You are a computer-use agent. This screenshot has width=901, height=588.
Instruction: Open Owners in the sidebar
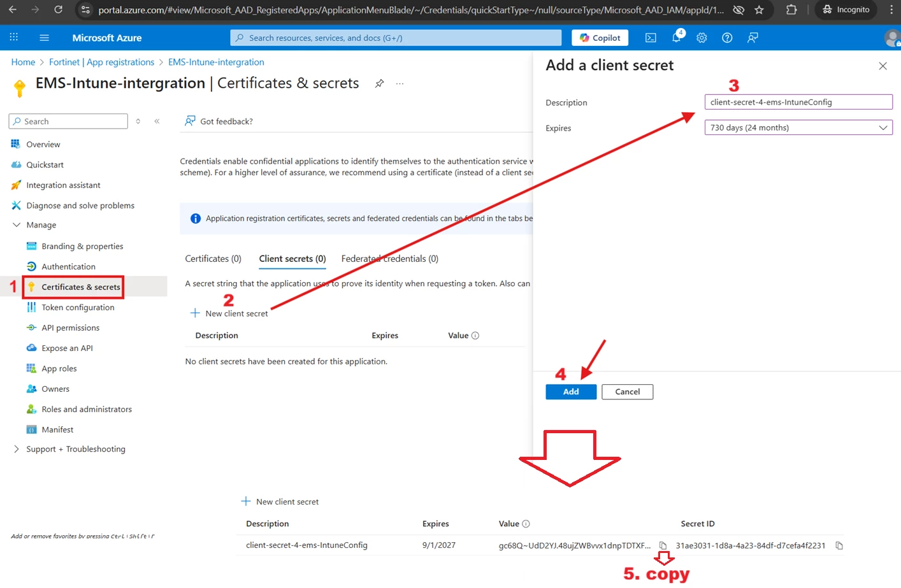[55, 389]
